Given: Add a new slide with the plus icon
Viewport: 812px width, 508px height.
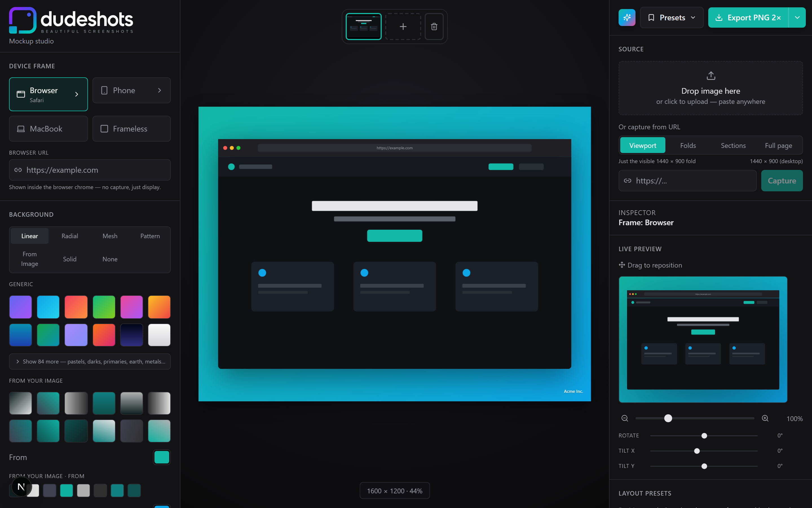Looking at the screenshot, I should [403, 27].
